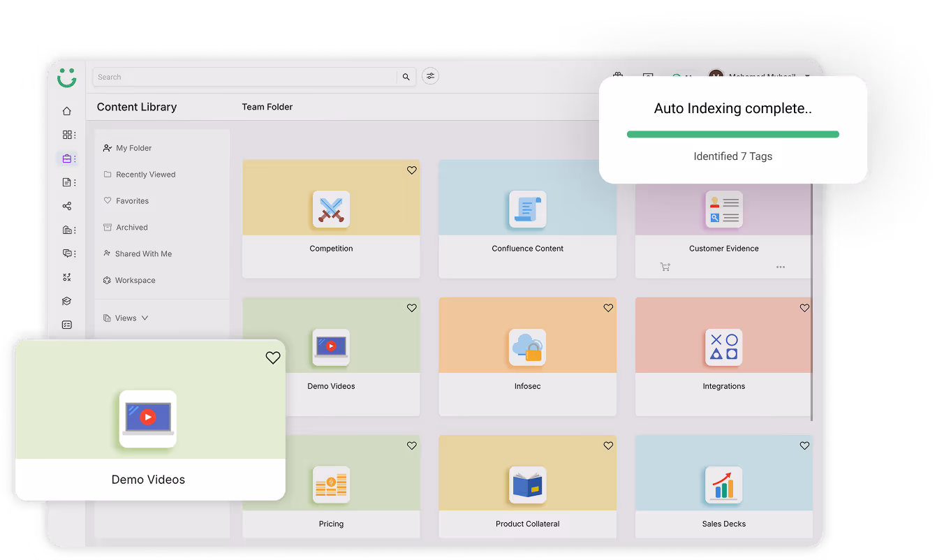Click the green Auto Indexing progress bar
The image size is (944, 560).
click(733, 135)
